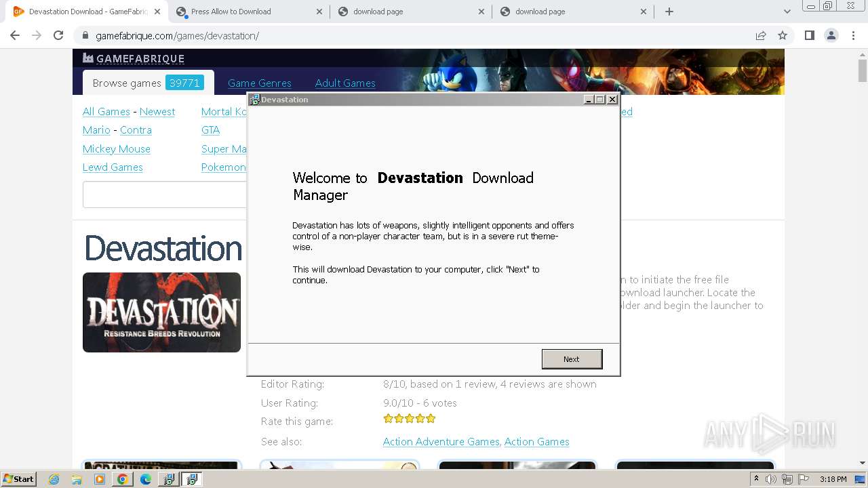Close the Devastation Download tab
The image size is (868, 488).
157,12
